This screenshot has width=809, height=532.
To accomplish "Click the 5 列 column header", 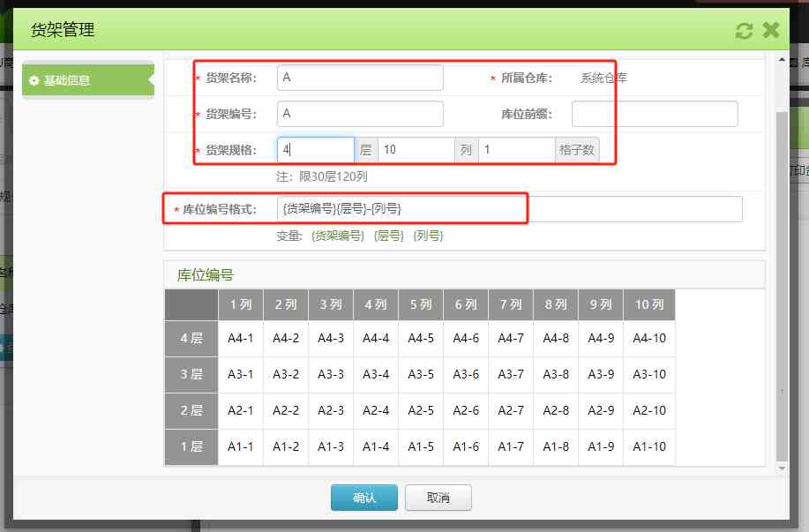I will click(421, 304).
